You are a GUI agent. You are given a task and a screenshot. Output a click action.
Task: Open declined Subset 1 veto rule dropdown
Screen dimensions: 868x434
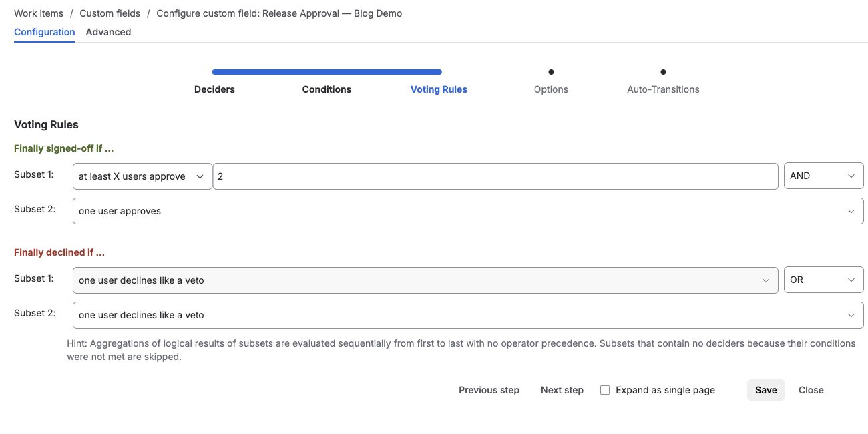425,280
